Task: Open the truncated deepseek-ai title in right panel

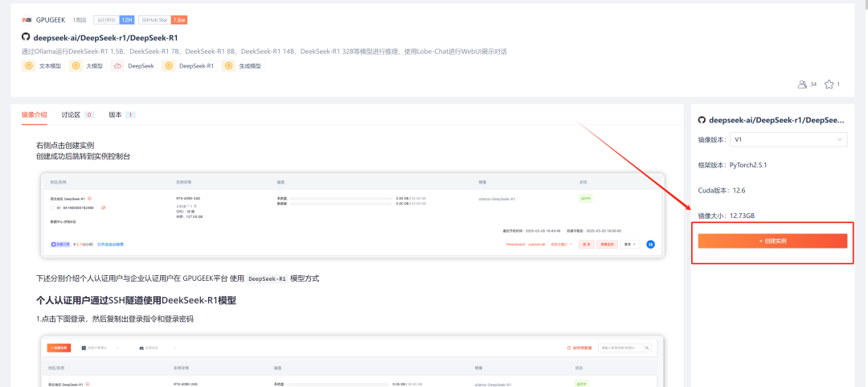Action: pyautogui.click(x=777, y=120)
